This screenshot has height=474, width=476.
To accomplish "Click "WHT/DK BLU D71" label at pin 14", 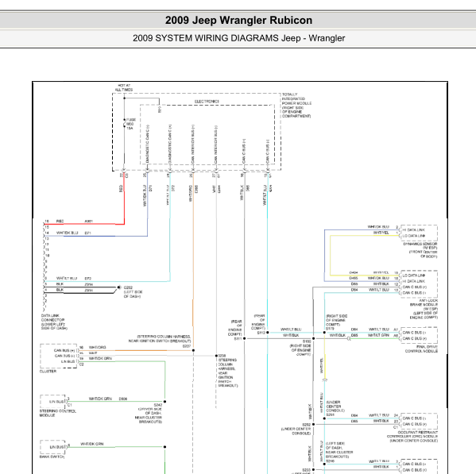I will pyautogui.click(x=73, y=233).
